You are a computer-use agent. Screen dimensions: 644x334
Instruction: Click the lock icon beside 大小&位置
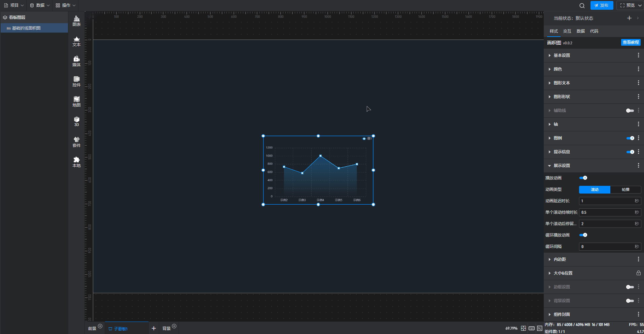[x=638, y=273]
